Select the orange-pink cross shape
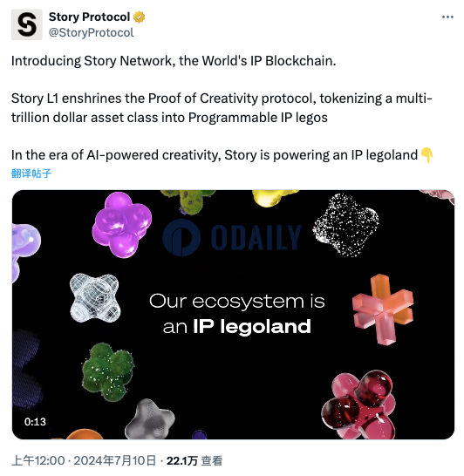This screenshot has height=476, width=464. point(383,309)
